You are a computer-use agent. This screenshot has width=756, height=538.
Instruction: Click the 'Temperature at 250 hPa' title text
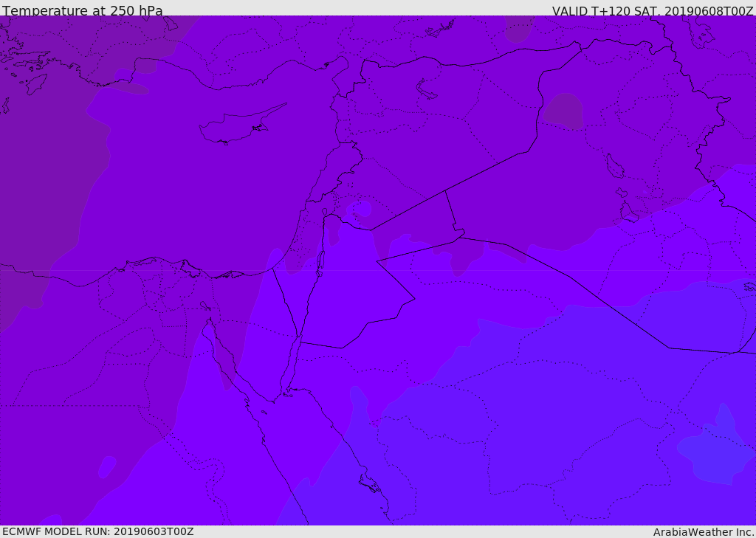tap(83, 10)
